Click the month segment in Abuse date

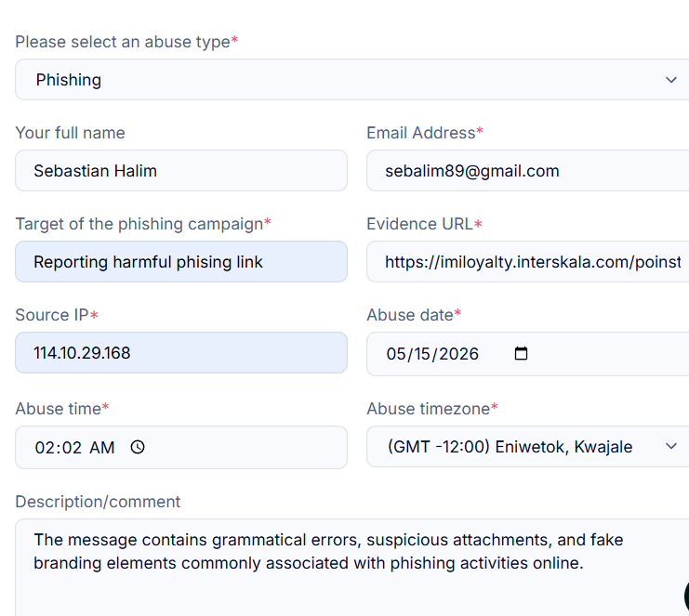tap(395, 354)
